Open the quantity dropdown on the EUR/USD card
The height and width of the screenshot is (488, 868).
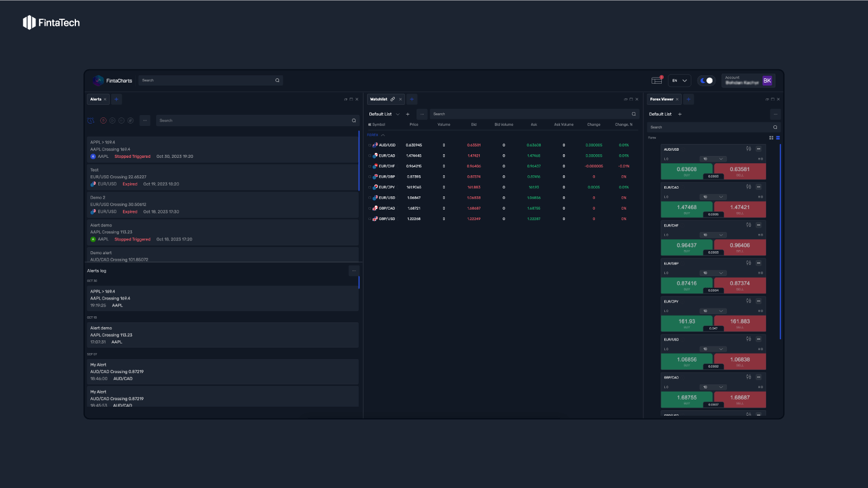pos(713,349)
